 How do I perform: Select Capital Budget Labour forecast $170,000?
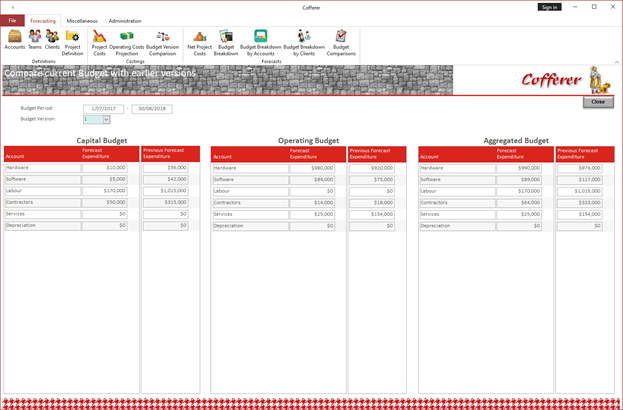105,191
